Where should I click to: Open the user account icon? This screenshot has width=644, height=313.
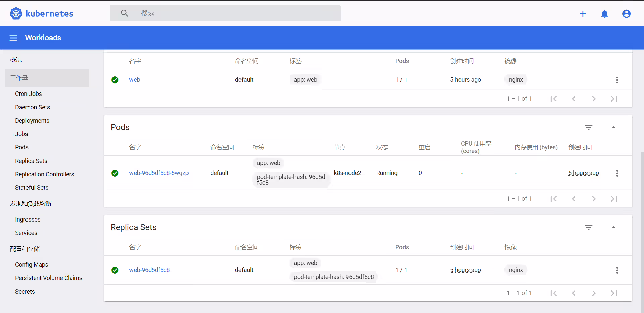click(626, 14)
